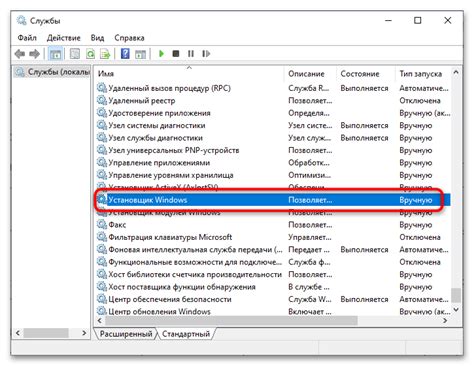Switch to the Стандартный tab
Image resolution: width=474 pixels, height=366 pixels.
coord(186,334)
